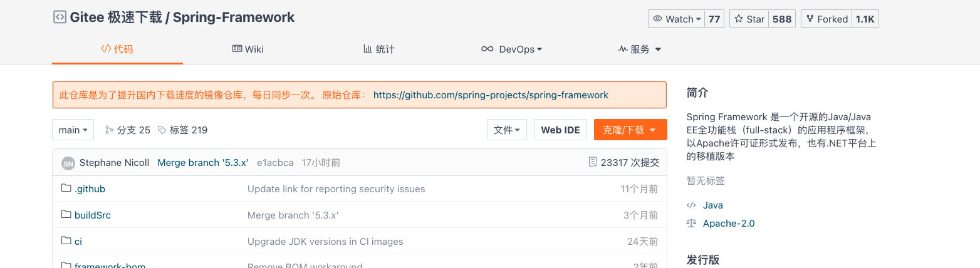Switch to the 统计 tab
This screenshot has width=980, height=268.
378,49
